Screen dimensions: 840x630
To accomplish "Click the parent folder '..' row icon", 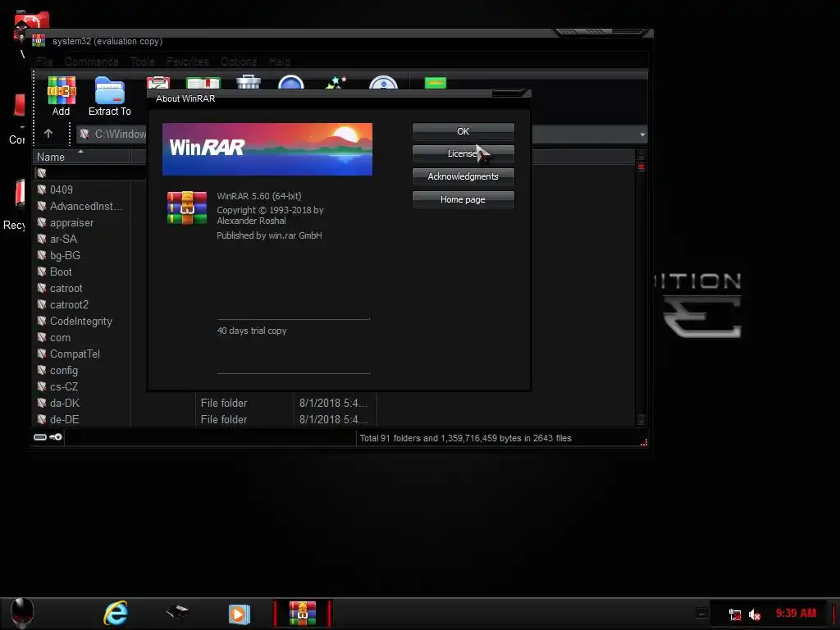I will point(41,173).
